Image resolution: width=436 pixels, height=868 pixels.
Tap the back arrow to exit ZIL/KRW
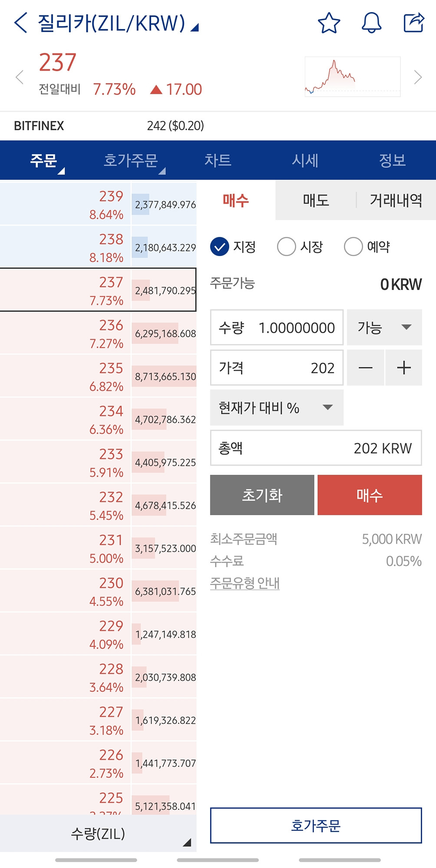point(20,23)
